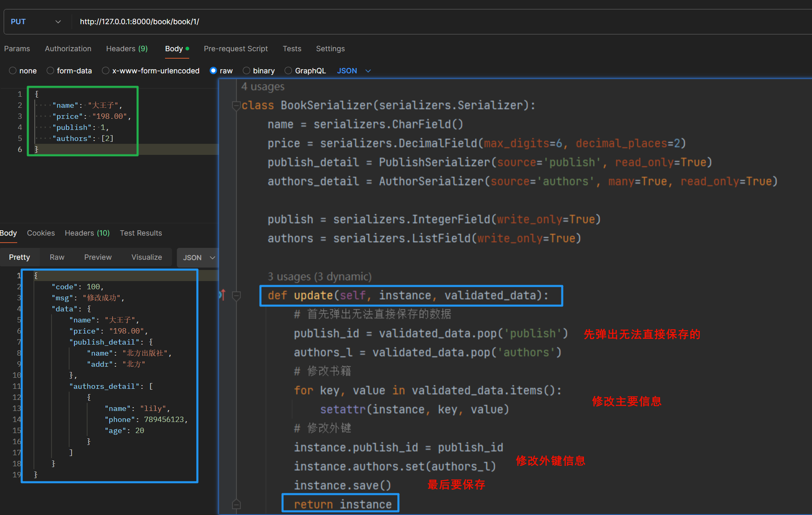Viewport: 812px width, 515px height.
Task: Click the overriding method gutter arrow icon
Action: coord(222,295)
